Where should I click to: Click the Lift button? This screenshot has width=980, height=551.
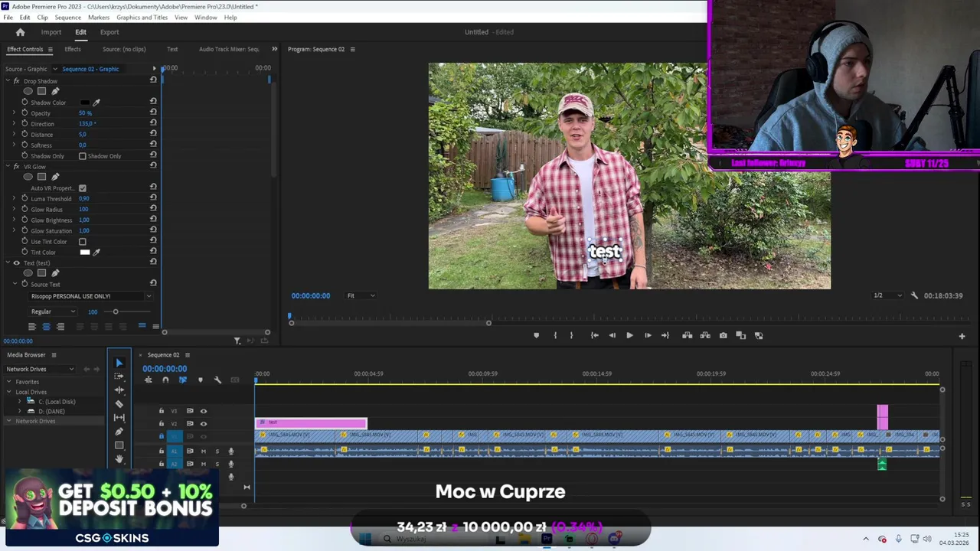coord(687,335)
